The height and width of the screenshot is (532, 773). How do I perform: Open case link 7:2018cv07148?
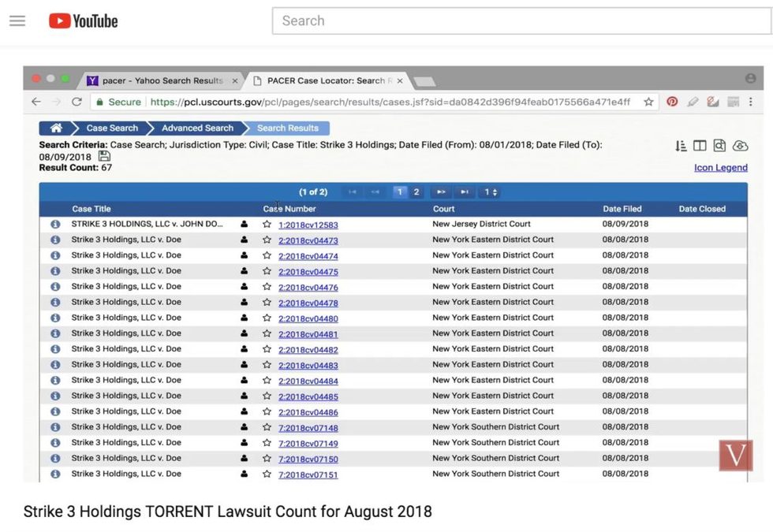(308, 428)
